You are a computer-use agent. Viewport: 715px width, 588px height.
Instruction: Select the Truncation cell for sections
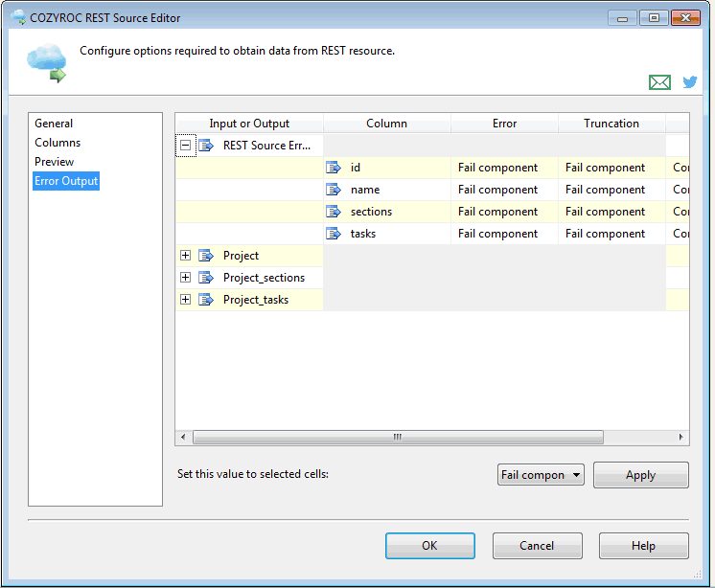tap(611, 212)
